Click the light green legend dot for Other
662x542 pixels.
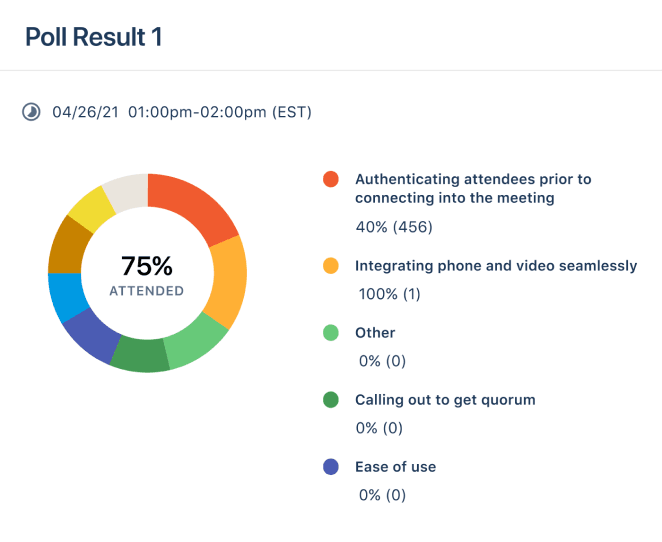[331, 333]
